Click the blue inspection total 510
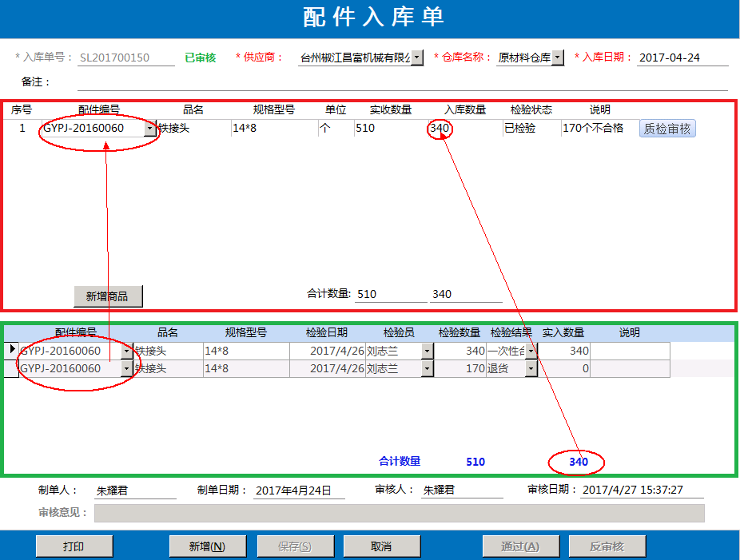The width and height of the screenshot is (740, 560). [x=475, y=462]
